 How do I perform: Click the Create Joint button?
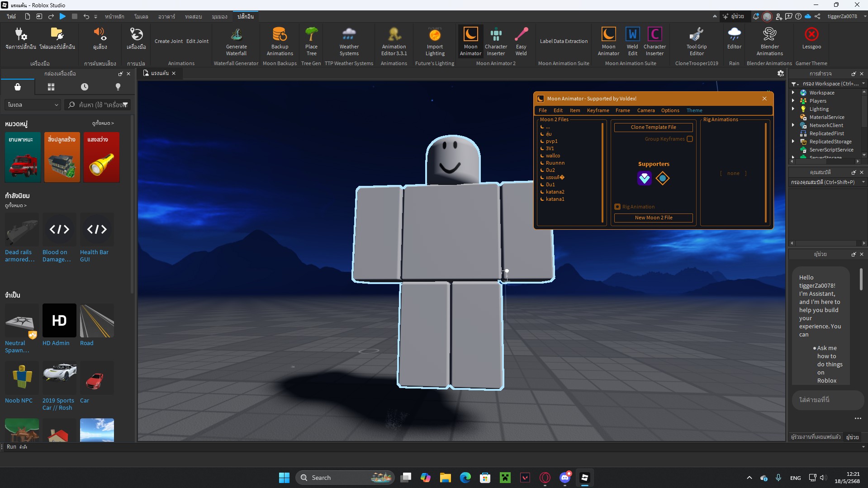[x=169, y=41]
